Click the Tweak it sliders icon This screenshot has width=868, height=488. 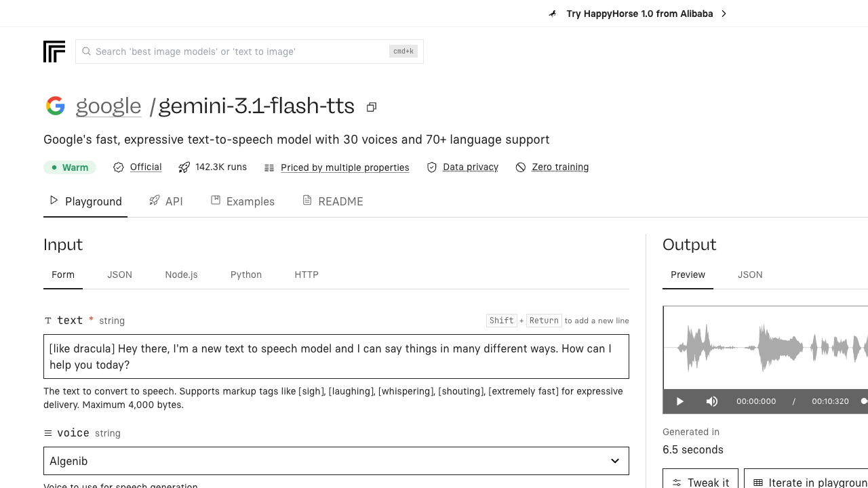click(x=677, y=483)
